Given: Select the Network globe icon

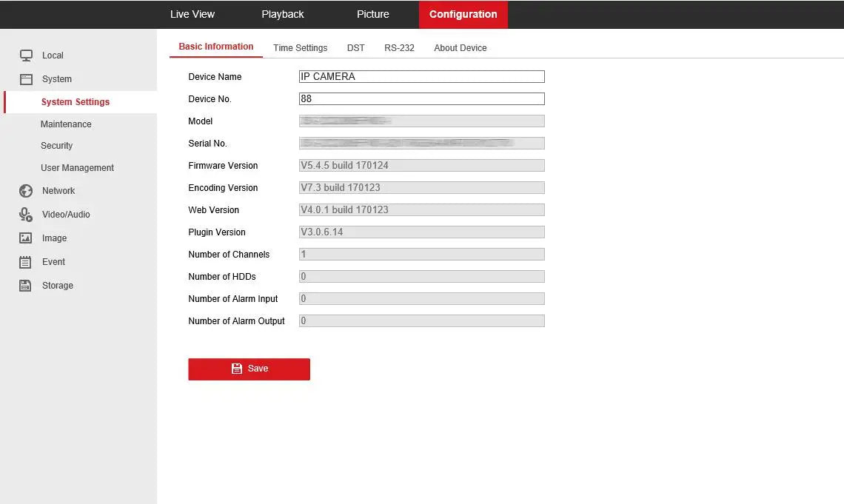Looking at the screenshot, I should tap(25, 190).
